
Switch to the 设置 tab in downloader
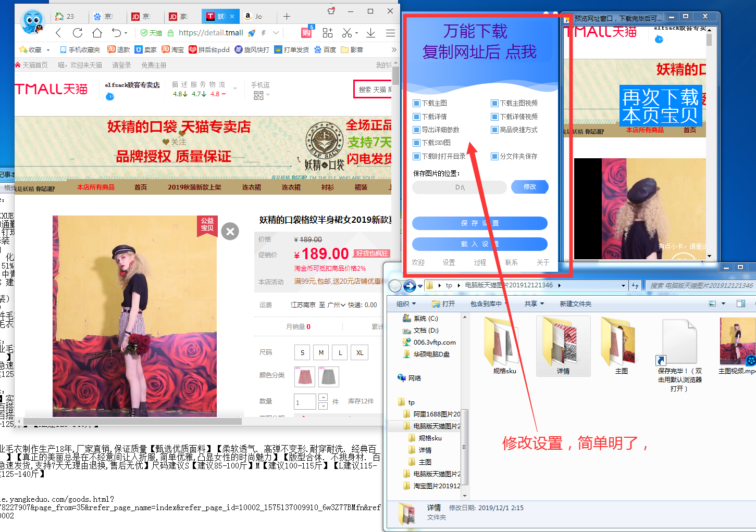pyautogui.click(x=449, y=262)
